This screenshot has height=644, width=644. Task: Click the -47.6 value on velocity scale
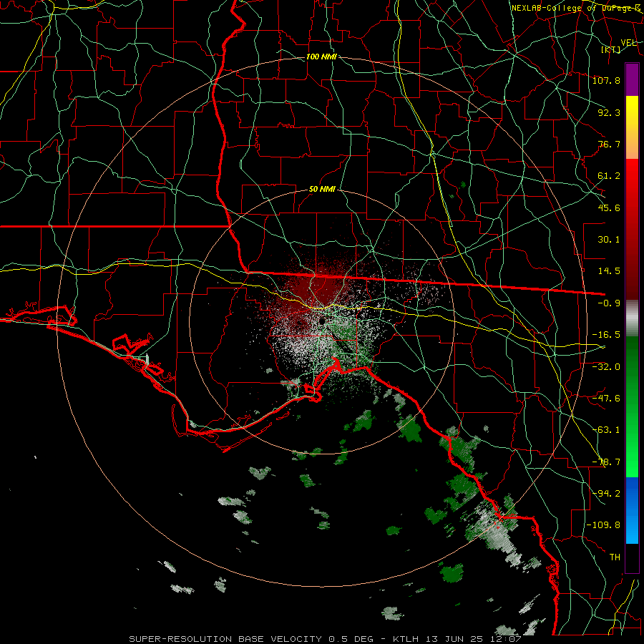(606, 399)
